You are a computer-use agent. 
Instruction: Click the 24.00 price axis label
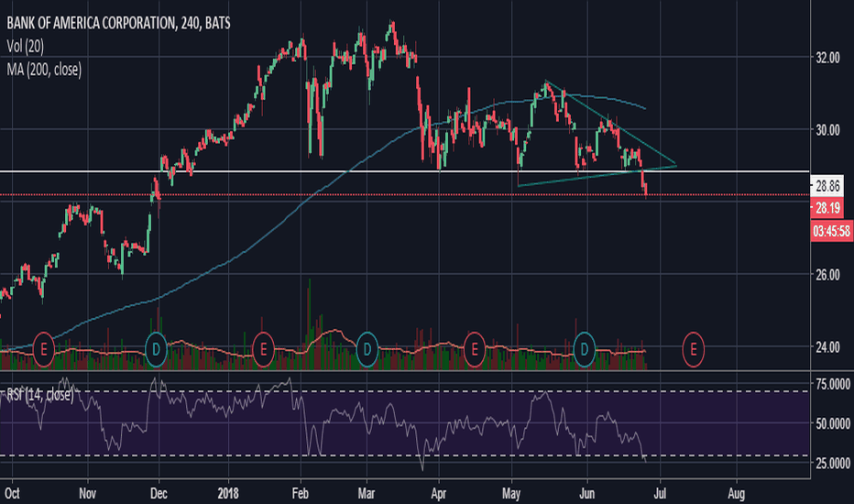827,347
